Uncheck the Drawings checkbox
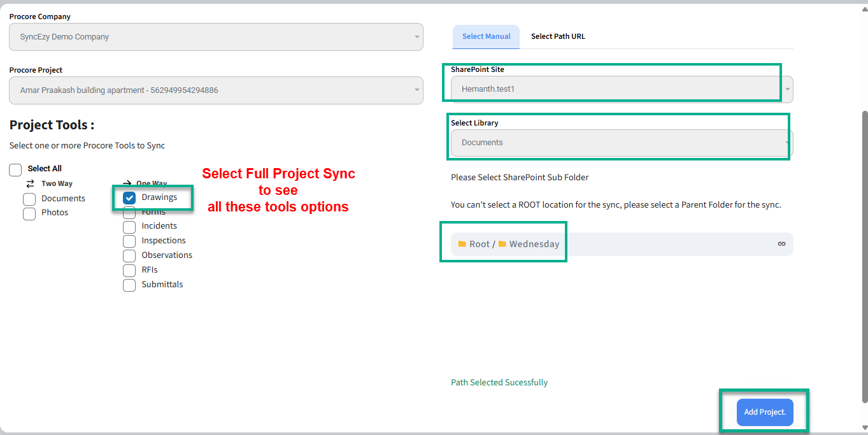868x435 pixels. (129, 198)
